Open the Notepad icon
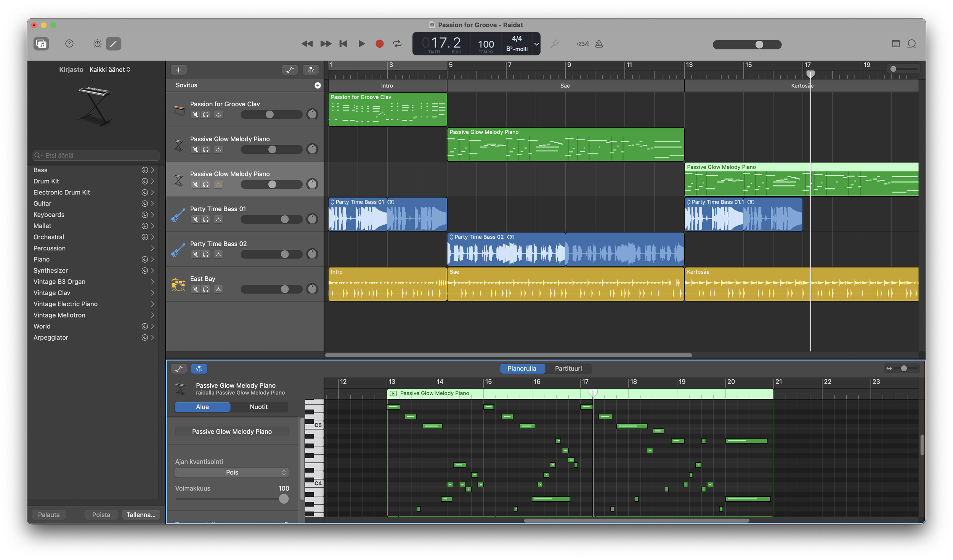 pyautogui.click(x=895, y=43)
